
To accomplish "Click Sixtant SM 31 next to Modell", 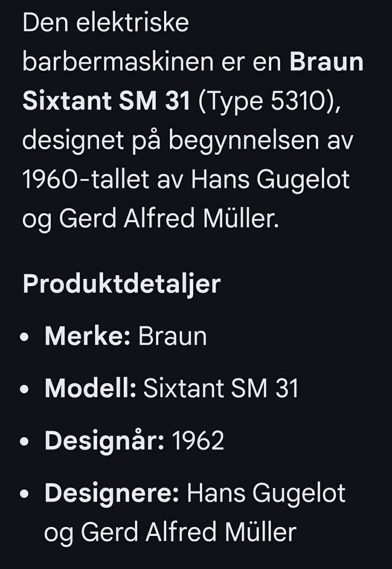I will pos(221,388).
